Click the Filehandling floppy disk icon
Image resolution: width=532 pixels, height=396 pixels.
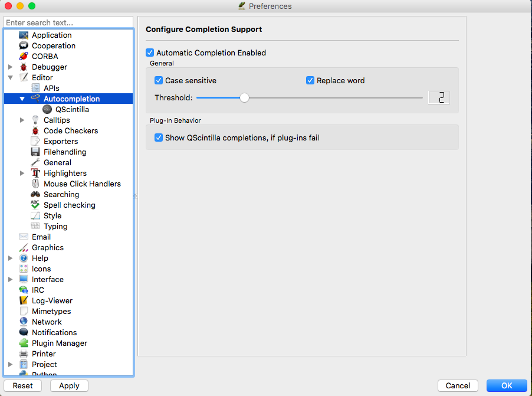35,152
